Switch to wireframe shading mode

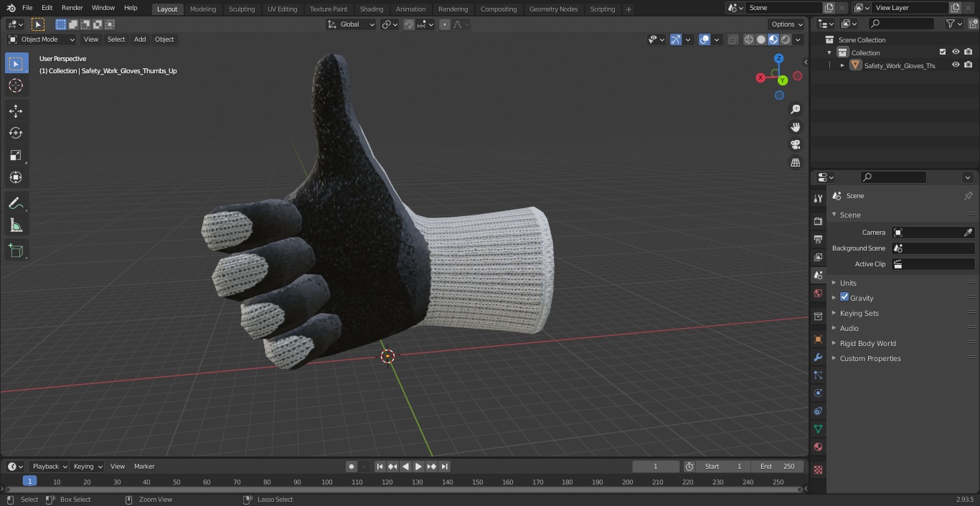click(748, 39)
